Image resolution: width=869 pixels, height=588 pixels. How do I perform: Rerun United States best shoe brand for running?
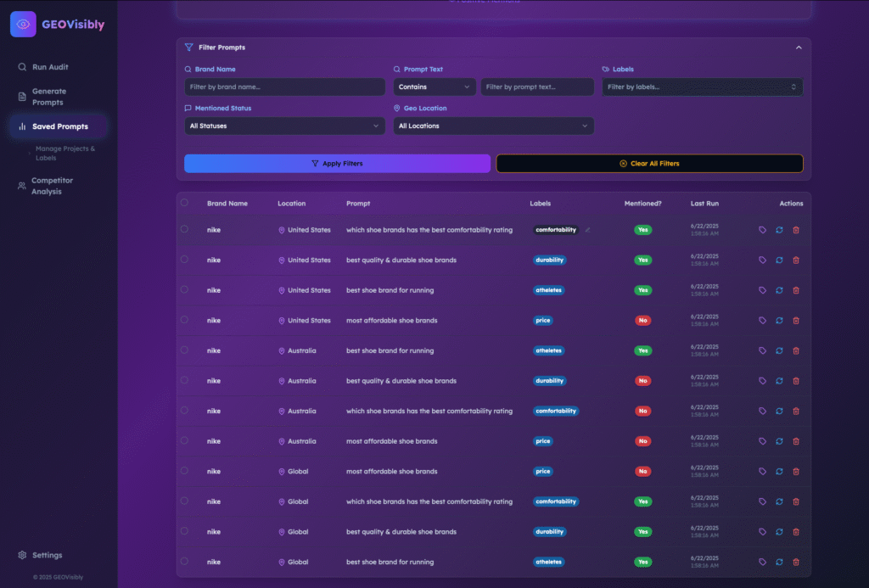779,290
